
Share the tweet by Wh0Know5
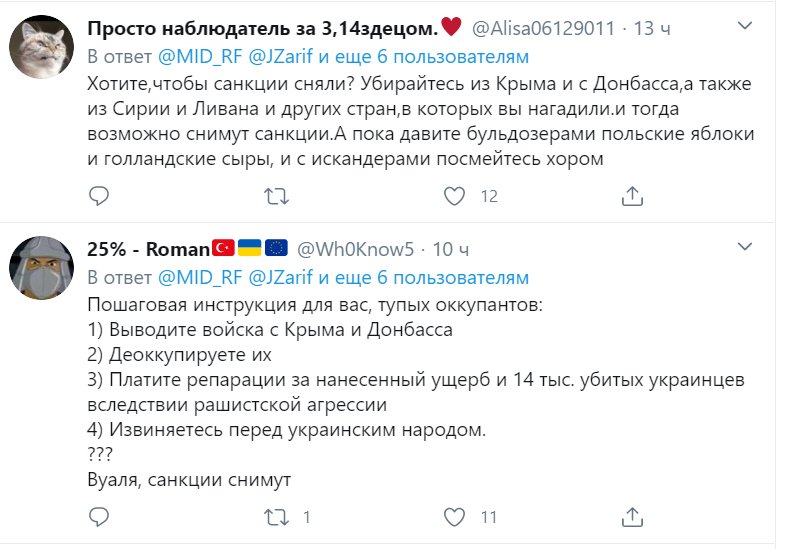pyautogui.click(x=632, y=517)
